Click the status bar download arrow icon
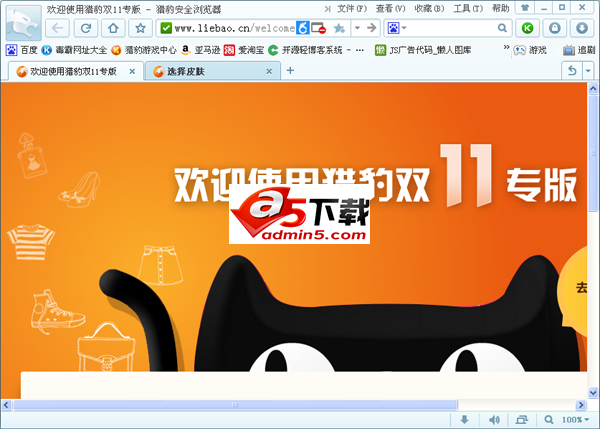The width and height of the screenshot is (600, 429). click(465, 420)
